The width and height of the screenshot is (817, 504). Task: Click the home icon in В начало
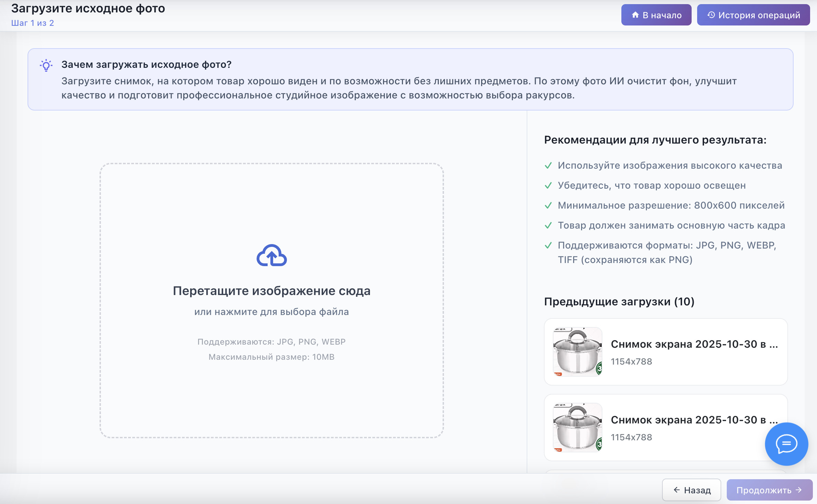click(635, 15)
